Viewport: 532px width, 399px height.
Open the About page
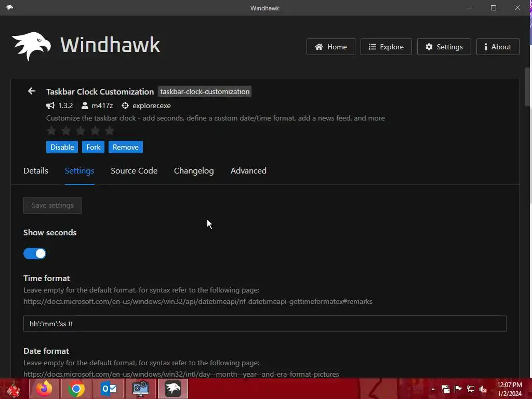tap(498, 47)
